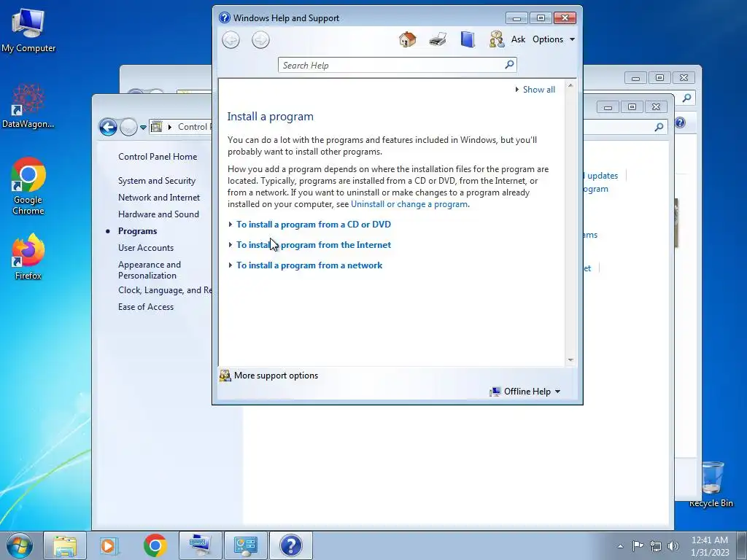Image resolution: width=747 pixels, height=560 pixels.
Task: Click the Help scrollbar up arrow
Action: coord(570,86)
